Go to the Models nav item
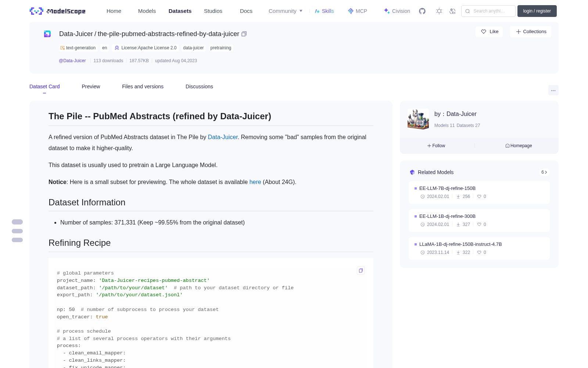The image size is (588, 368). (x=147, y=11)
